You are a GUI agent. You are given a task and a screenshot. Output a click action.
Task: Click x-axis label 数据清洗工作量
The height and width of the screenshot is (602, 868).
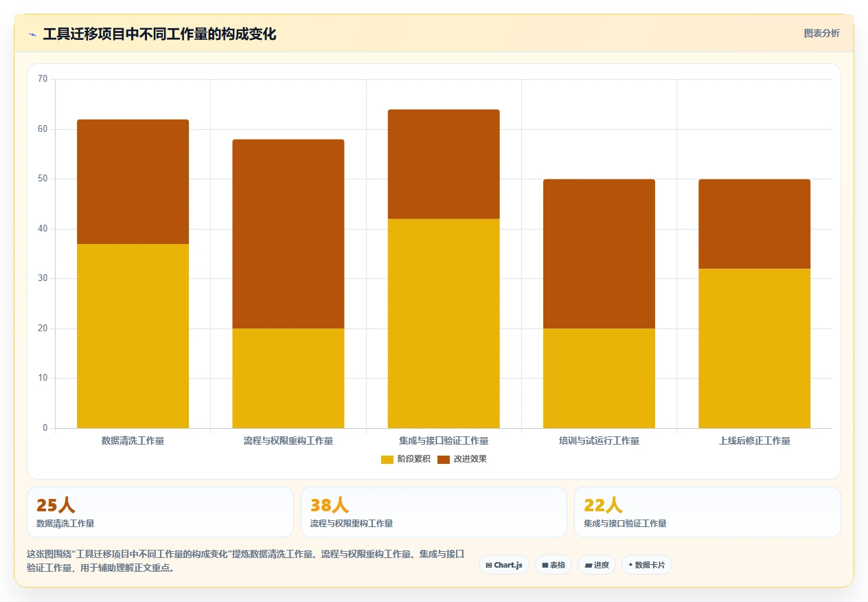[x=133, y=441]
